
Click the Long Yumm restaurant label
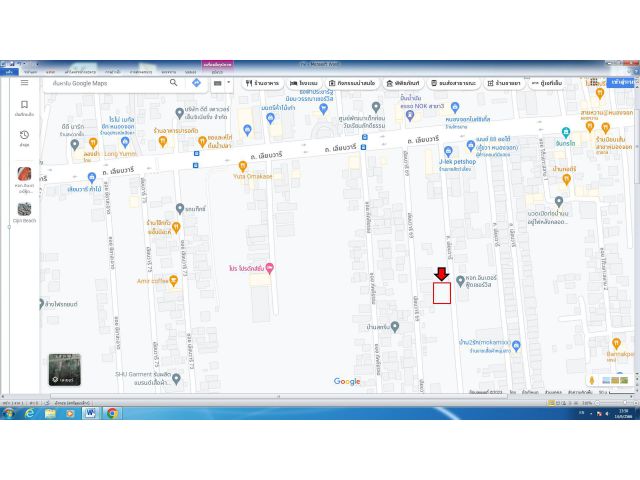click(x=120, y=154)
